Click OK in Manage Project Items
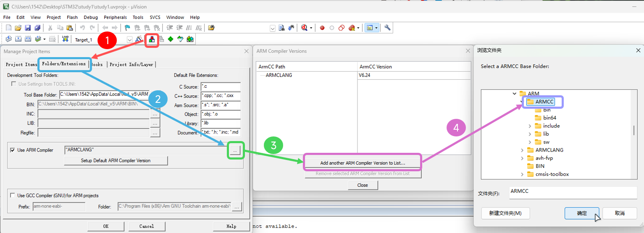 coord(106,226)
